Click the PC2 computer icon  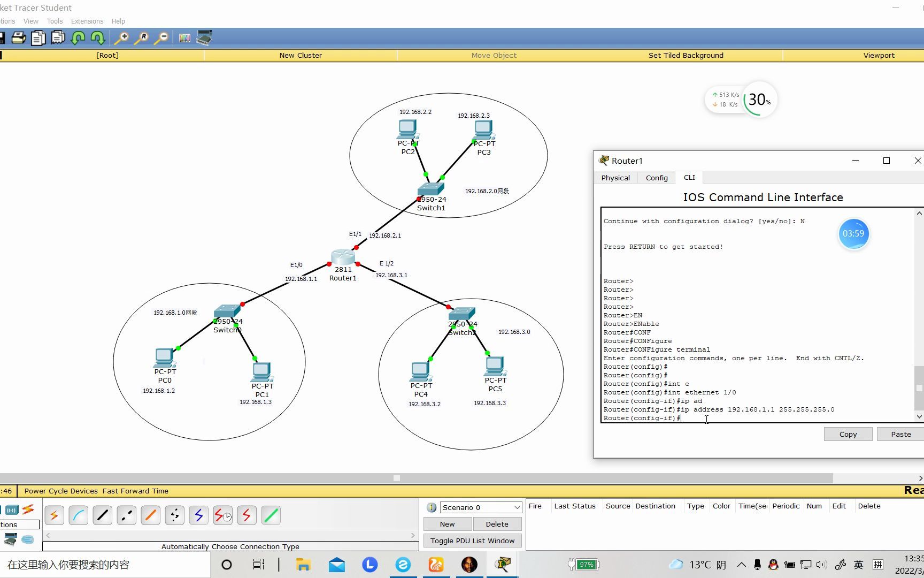click(407, 130)
